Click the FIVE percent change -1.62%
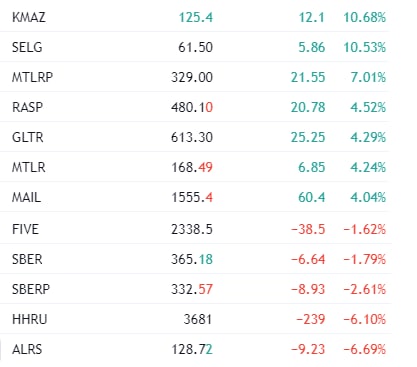The image size is (417, 367). [x=365, y=229]
